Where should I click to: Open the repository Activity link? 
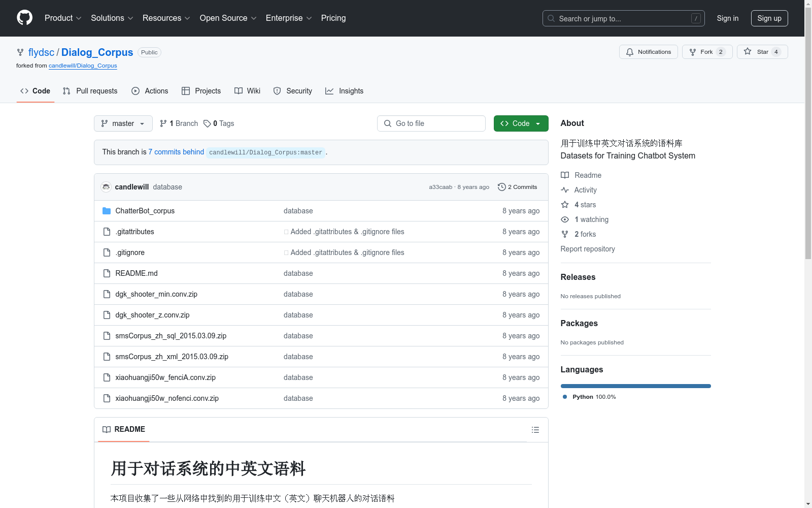pos(579,190)
